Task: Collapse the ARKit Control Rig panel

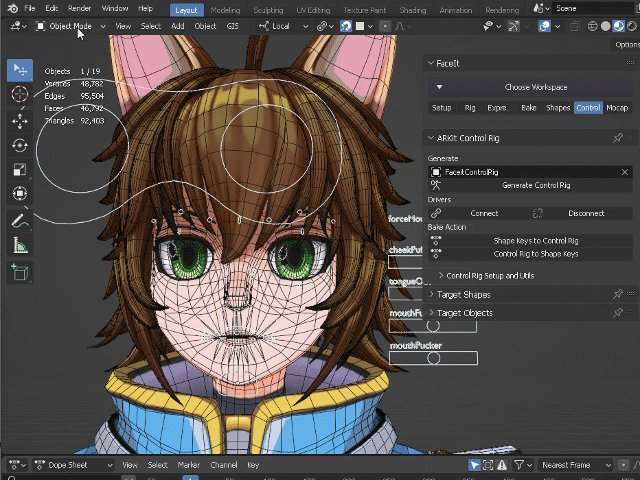Action: pyautogui.click(x=430, y=138)
